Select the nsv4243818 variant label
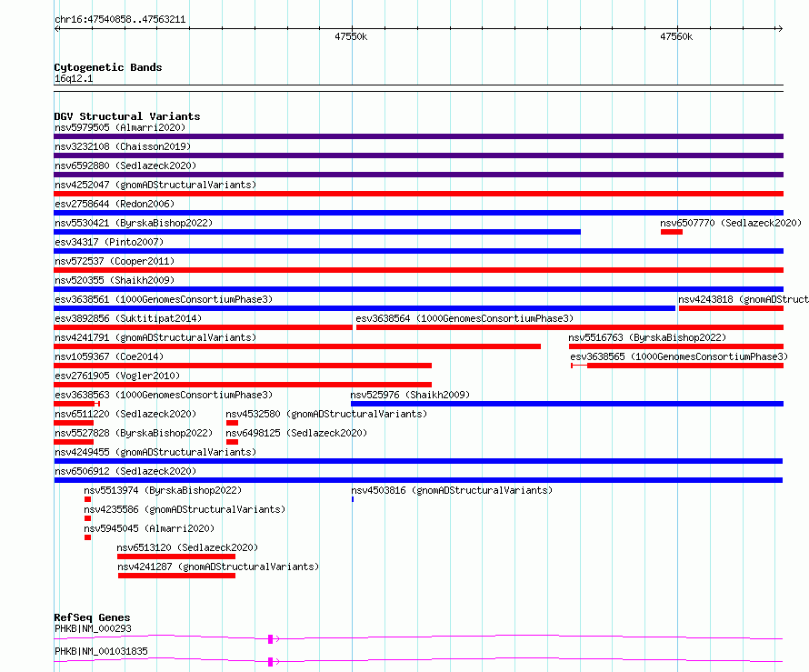 tap(743, 299)
